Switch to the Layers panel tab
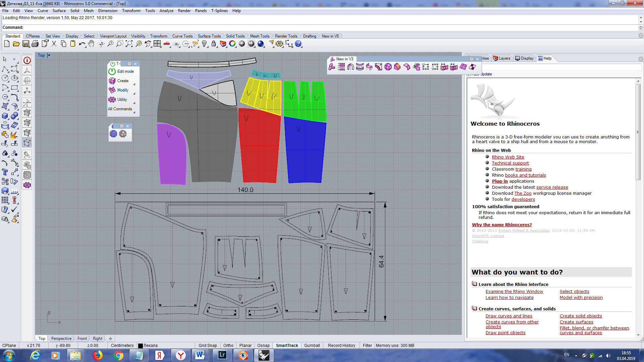Image resolution: width=644 pixels, height=362 pixels. (502, 58)
